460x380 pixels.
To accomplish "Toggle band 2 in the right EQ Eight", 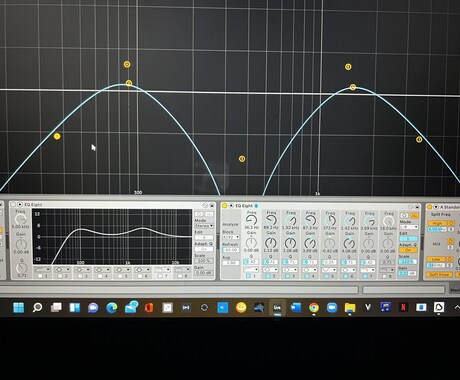I will tap(268, 276).
